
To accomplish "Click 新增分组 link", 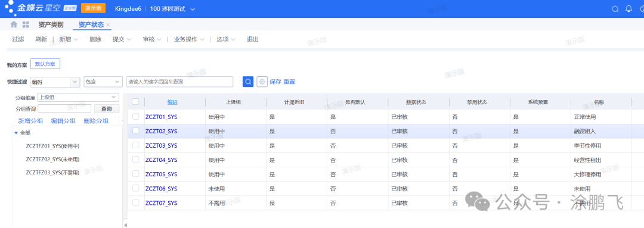I will (30, 121).
